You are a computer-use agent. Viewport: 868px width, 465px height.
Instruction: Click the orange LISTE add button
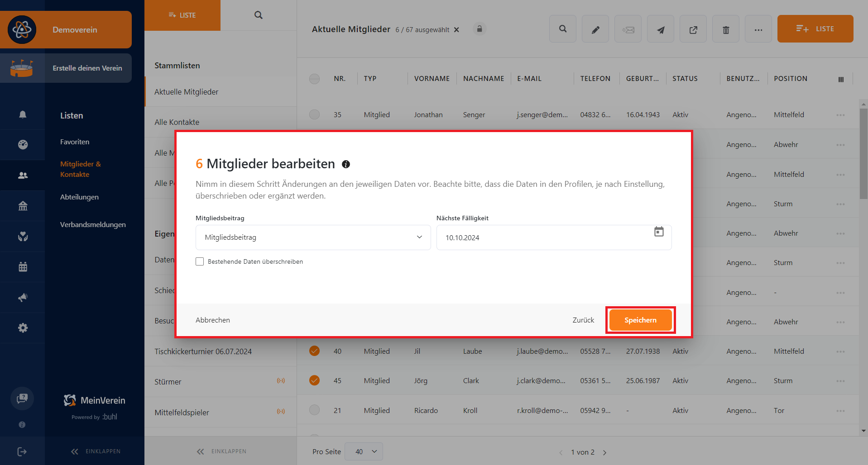coord(815,29)
